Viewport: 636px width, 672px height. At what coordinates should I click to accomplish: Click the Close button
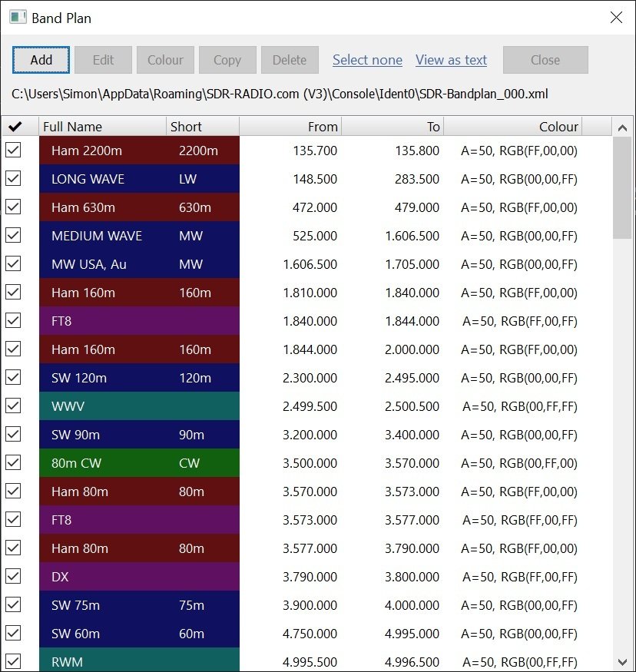click(545, 60)
